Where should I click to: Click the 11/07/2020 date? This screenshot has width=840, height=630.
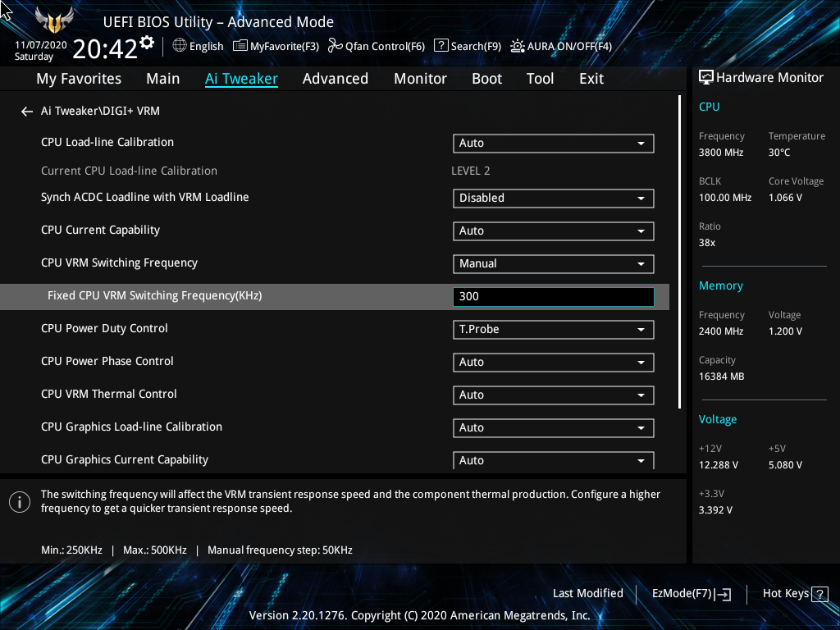41,45
